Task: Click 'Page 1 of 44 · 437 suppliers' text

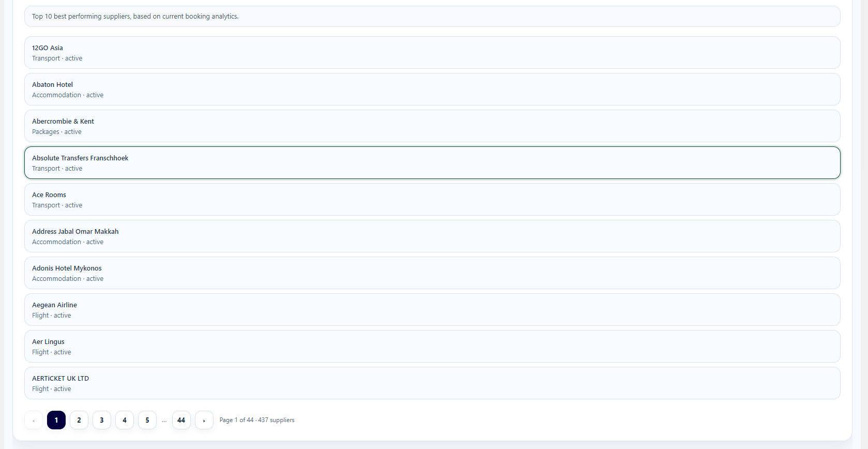Action: [x=257, y=420]
